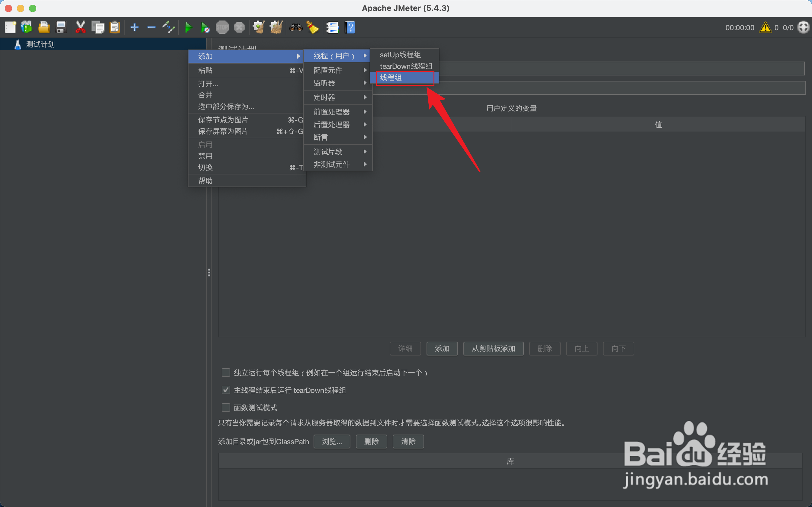The height and width of the screenshot is (507, 812).
Task: Click the Clear all broom icon
Action: point(313,27)
